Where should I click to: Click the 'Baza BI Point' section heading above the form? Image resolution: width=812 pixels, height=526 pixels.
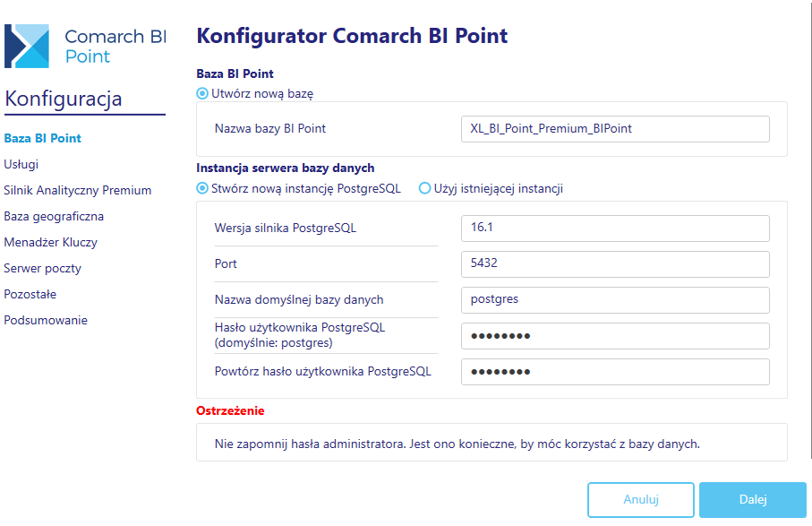coord(235,73)
